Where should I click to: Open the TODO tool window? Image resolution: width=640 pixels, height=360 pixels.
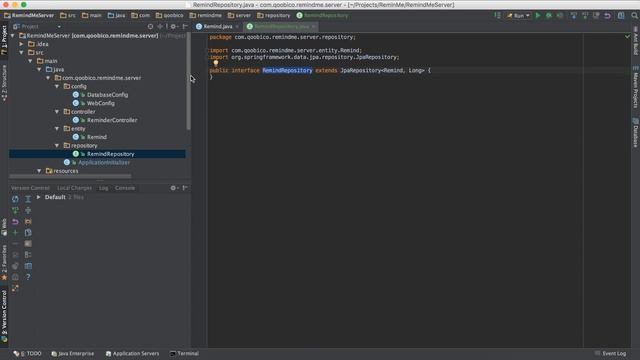coord(27,353)
